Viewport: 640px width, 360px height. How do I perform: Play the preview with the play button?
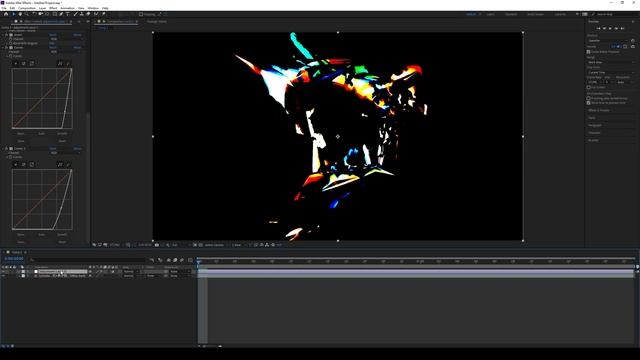[610, 29]
